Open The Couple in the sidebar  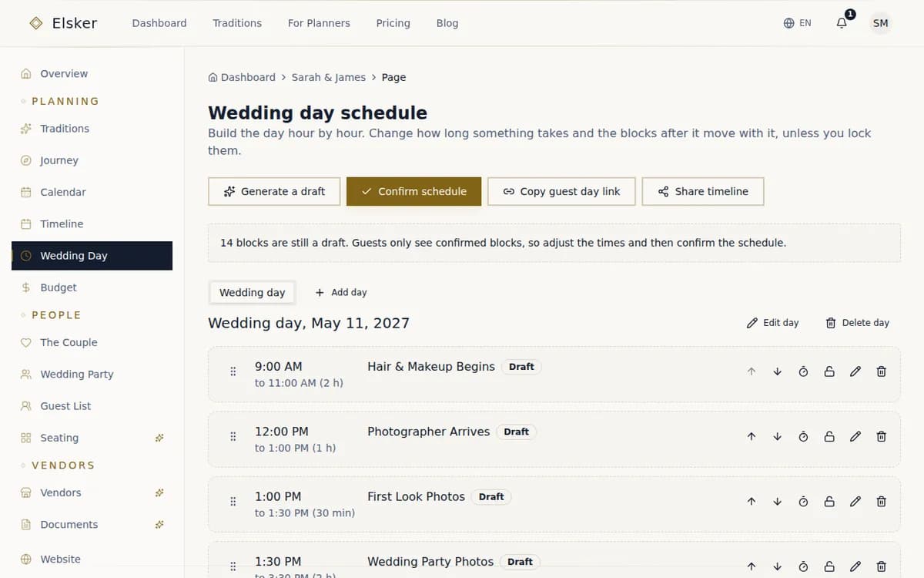coord(92,342)
